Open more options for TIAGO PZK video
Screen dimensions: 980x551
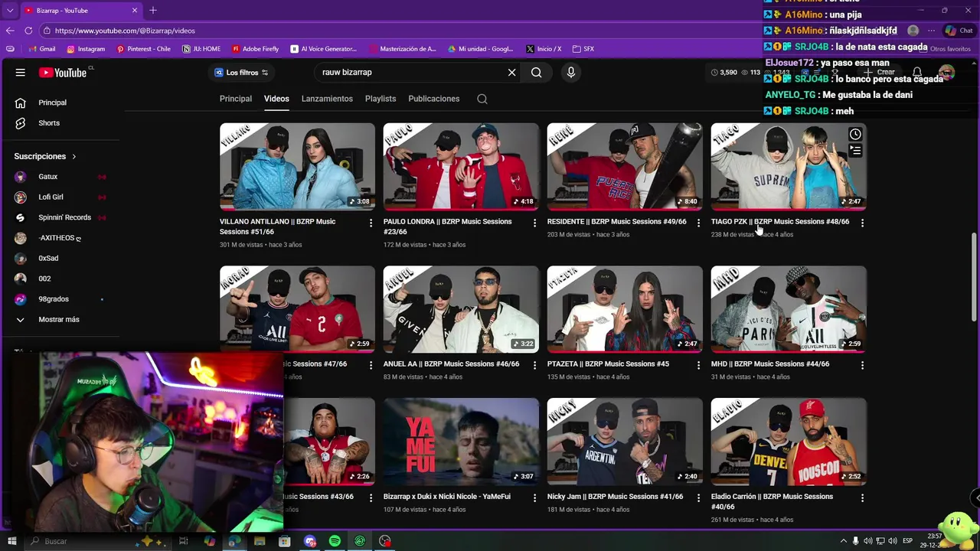click(x=862, y=223)
